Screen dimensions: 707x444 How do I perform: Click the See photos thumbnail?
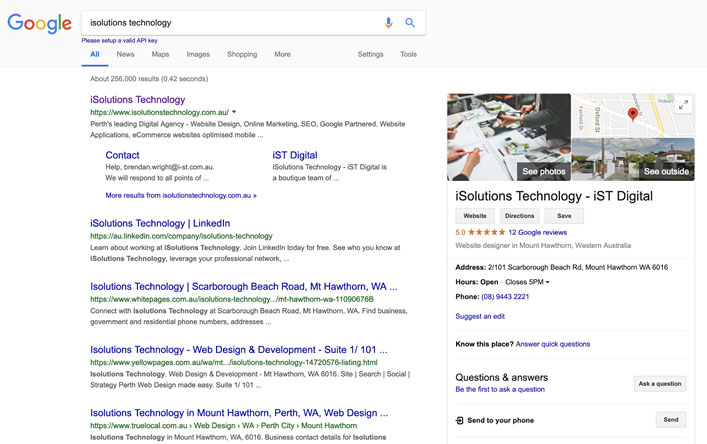(508, 137)
